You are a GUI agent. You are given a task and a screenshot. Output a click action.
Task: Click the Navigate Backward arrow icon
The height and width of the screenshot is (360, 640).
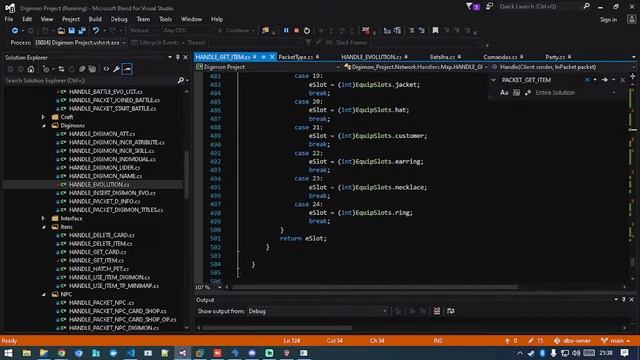tap(15, 31)
